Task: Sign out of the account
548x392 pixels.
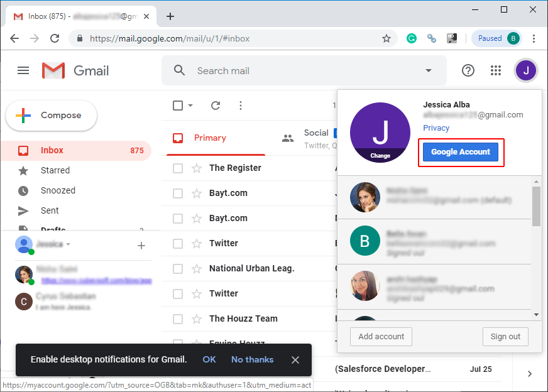Action: click(505, 337)
